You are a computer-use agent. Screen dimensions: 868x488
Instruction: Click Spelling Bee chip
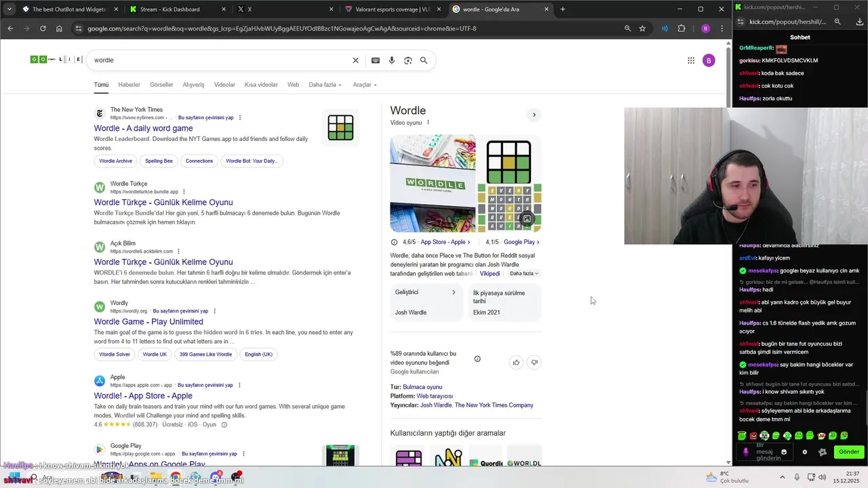(x=159, y=161)
